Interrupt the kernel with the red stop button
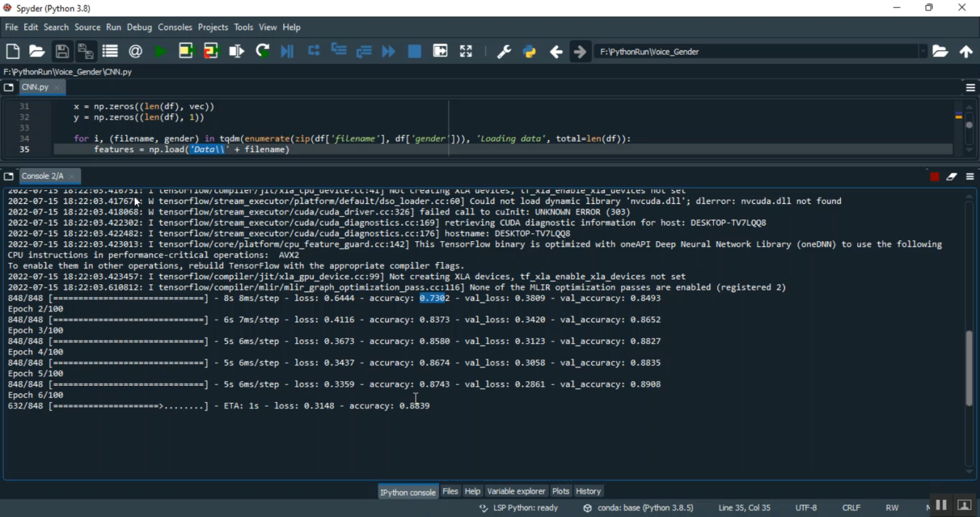Image resolution: width=980 pixels, height=517 pixels. click(x=934, y=176)
